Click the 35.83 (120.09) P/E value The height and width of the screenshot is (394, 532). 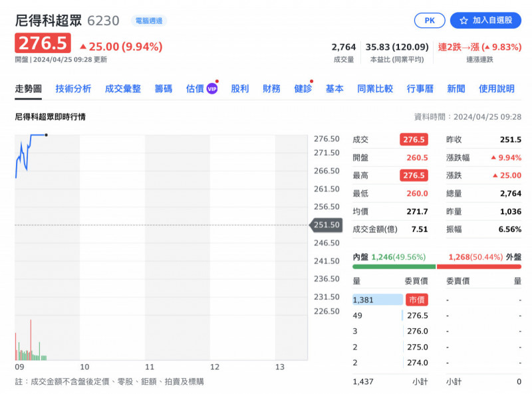click(397, 47)
